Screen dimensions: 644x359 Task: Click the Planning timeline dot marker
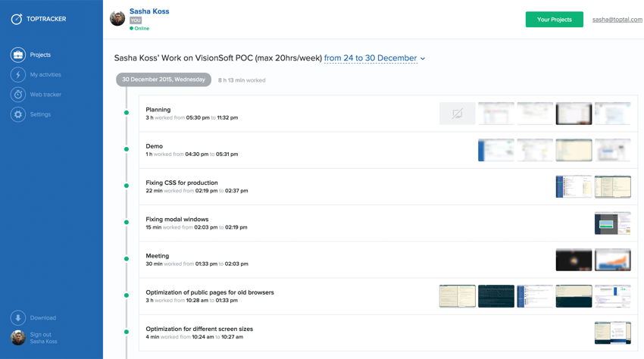coord(127,113)
